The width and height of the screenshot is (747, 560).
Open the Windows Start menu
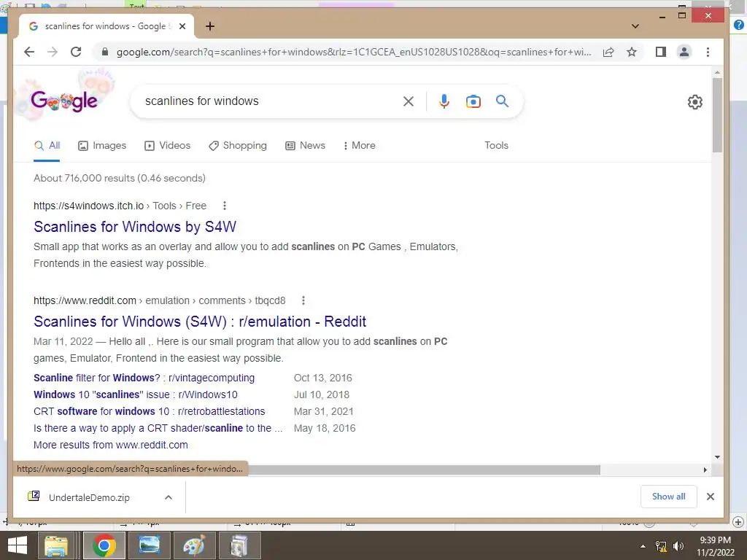coord(18,545)
